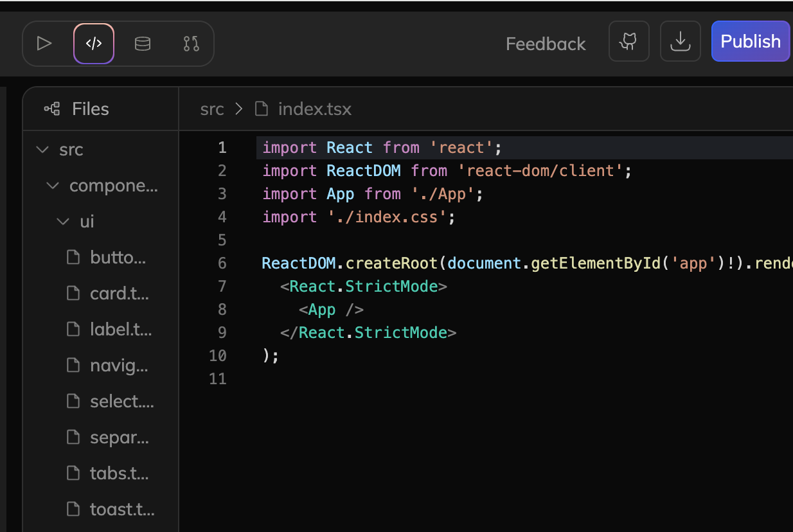Collapse the components folder
The height and width of the screenshot is (532, 793).
coord(53,186)
